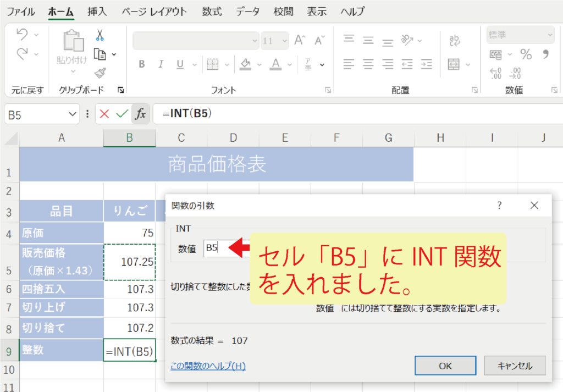Open the font size dropdown

pyautogui.click(x=284, y=41)
